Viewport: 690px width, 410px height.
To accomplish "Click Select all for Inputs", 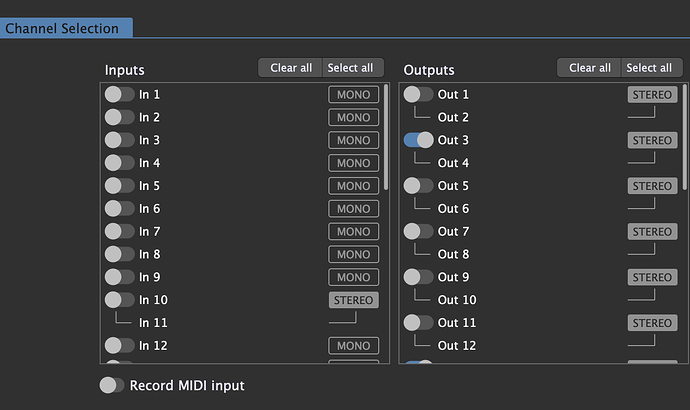I will click(351, 68).
